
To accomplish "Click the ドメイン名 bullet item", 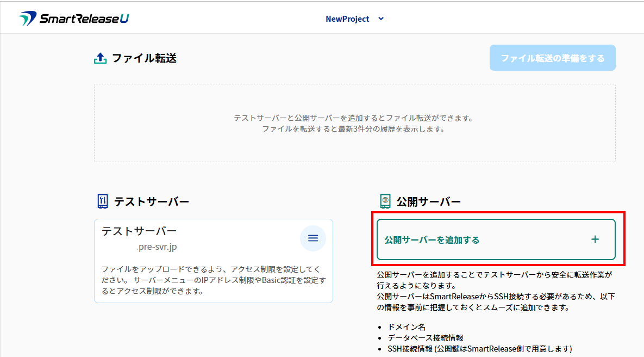I will pos(407,327).
